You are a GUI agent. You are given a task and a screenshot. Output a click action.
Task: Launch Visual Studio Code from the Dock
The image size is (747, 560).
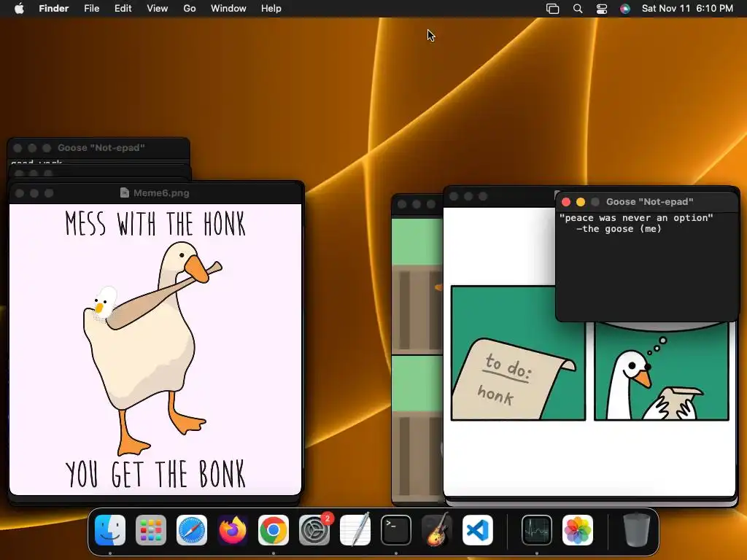coord(478,530)
